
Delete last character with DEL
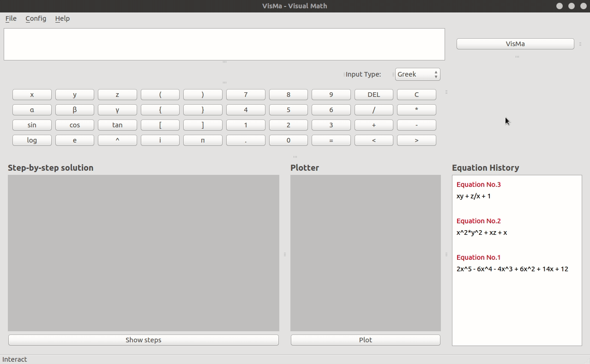pyautogui.click(x=374, y=95)
